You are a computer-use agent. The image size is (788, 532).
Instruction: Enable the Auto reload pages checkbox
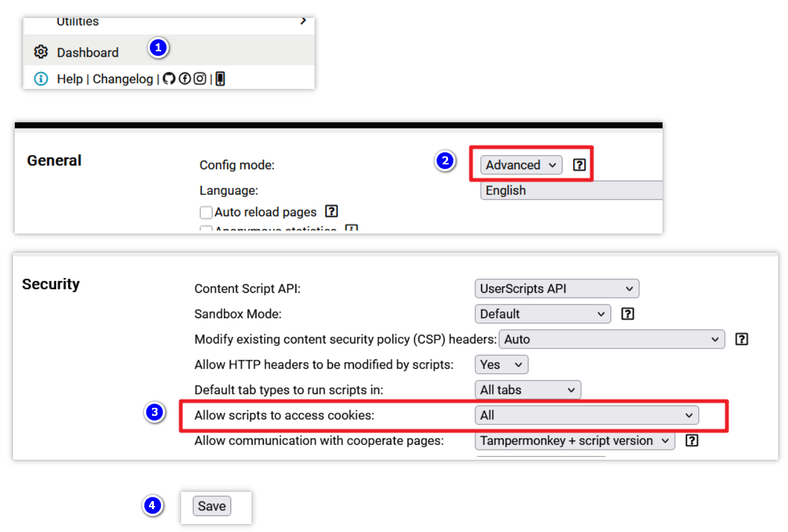[206, 213]
